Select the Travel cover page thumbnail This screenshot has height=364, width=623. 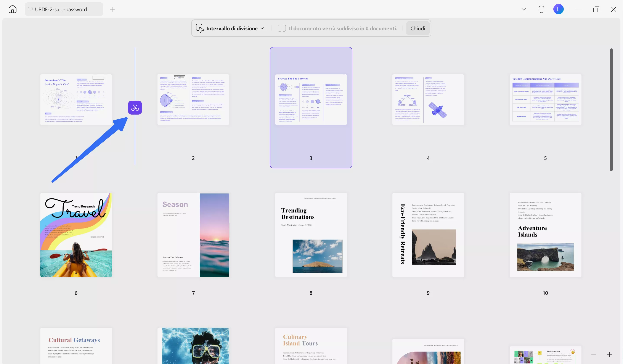point(76,235)
